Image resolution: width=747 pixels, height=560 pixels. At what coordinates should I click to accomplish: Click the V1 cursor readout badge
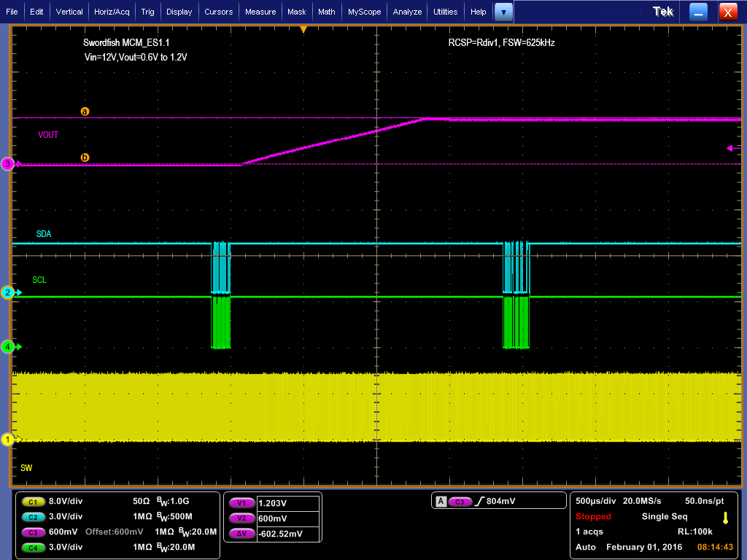click(x=241, y=503)
